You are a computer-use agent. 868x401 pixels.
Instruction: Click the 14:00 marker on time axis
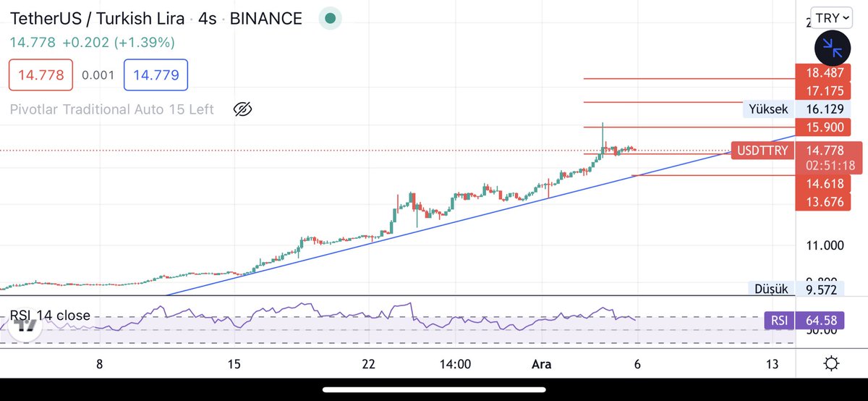tap(454, 363)
